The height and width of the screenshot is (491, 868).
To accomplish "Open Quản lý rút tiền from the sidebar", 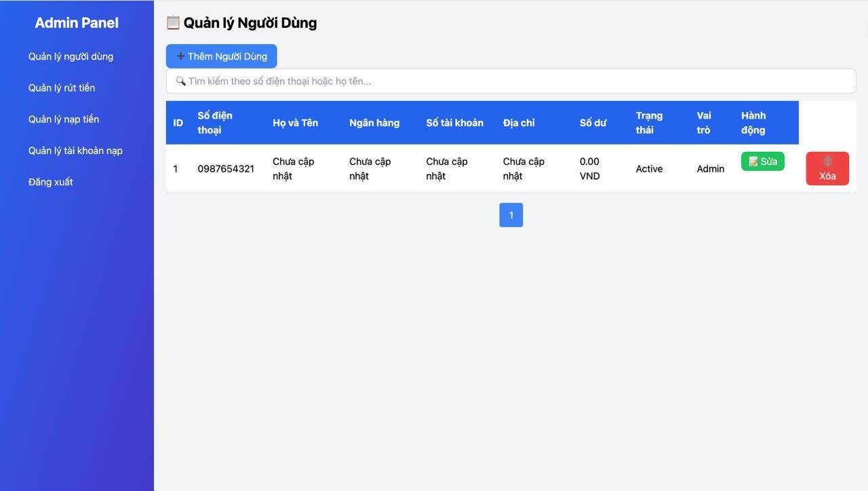I will click(62, 87).
